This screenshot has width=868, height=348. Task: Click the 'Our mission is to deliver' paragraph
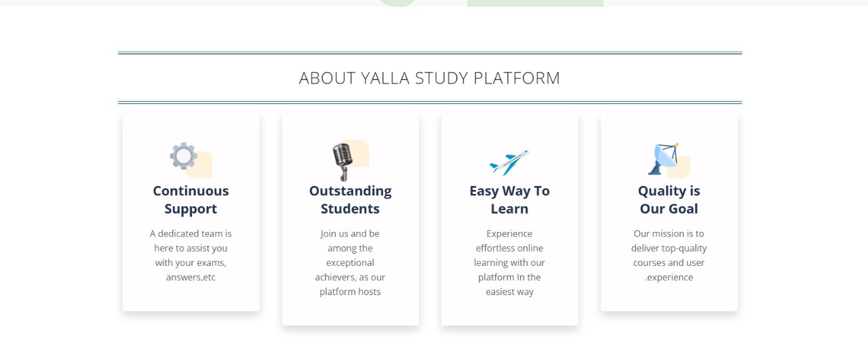tap(669, 255)
